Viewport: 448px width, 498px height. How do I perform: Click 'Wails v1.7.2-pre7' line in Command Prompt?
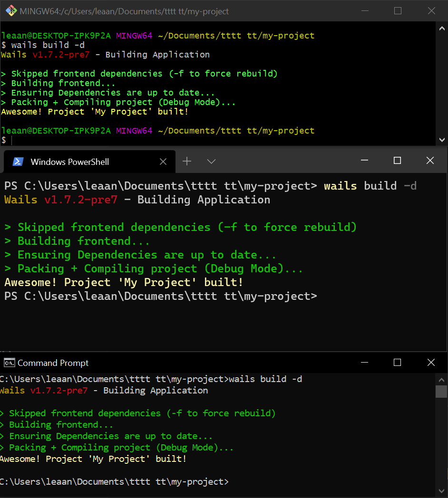pyautogui.click(x=104, y=391)
